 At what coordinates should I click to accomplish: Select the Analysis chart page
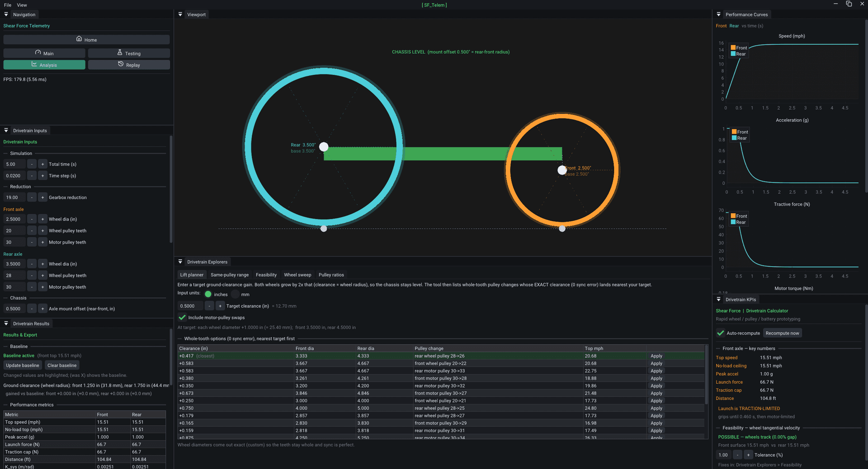pos(44,65)
